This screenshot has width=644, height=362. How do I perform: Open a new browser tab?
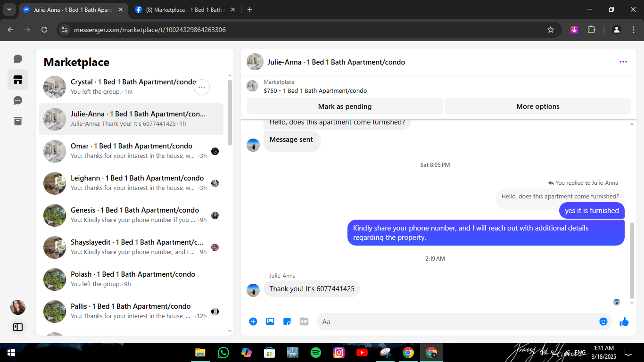pos(250,9)
